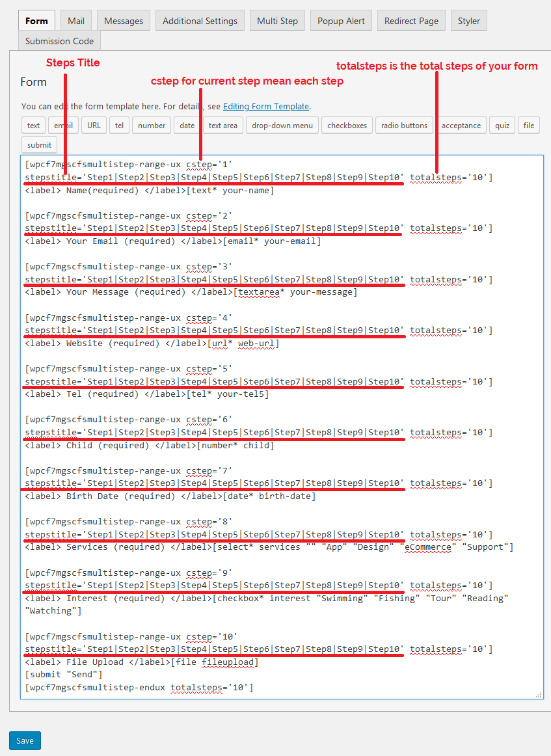Click inside the form template editor
This screenshot has height=756, width=551.
point(280,423)
